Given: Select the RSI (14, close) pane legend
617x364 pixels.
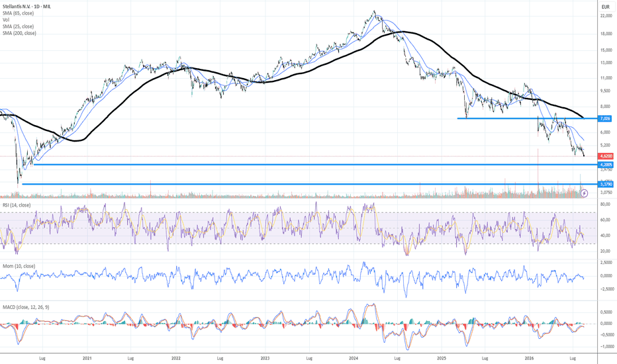Looking at the screenshot, I should point(17,205).
